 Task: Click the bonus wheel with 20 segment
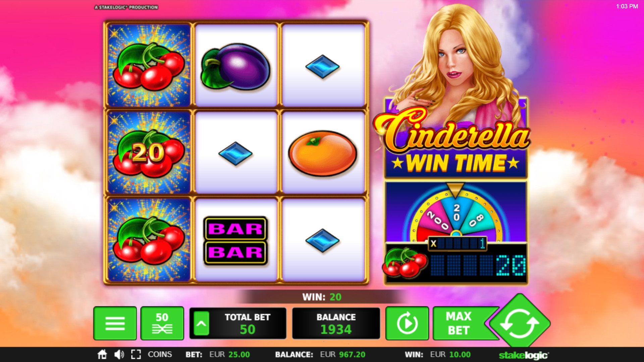click(456, 212)
